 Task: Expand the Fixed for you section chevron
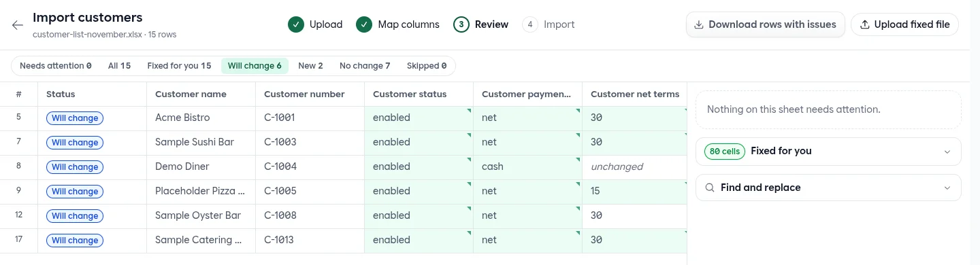[x=947, y=152]
